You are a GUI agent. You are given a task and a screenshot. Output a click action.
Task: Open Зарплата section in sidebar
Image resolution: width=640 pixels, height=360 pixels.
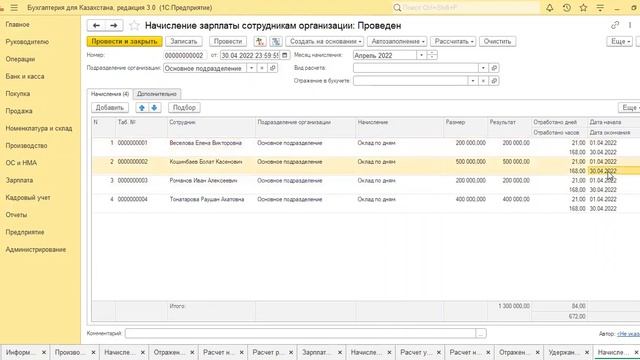(19, 180)
